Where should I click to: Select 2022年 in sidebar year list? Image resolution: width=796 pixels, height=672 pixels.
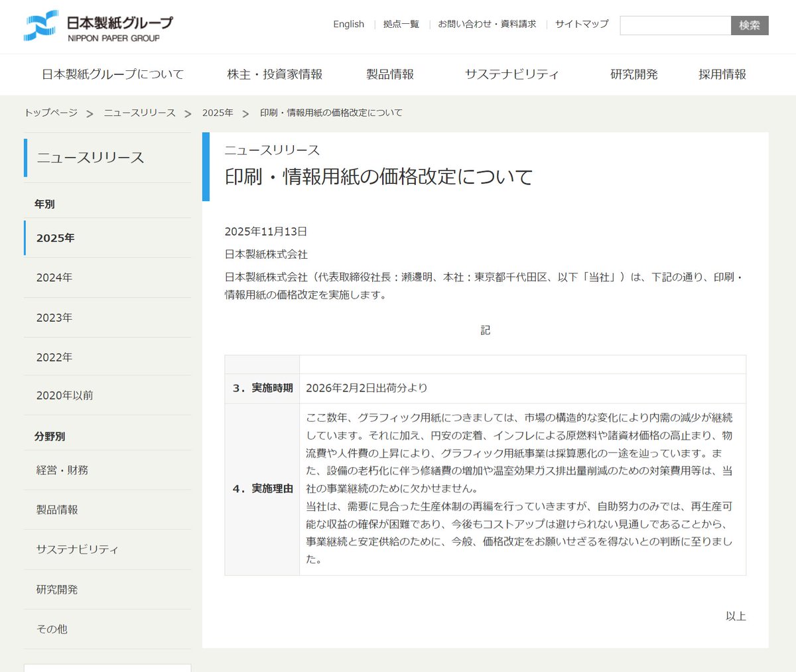pyautogui.click(x=107, y=357)
